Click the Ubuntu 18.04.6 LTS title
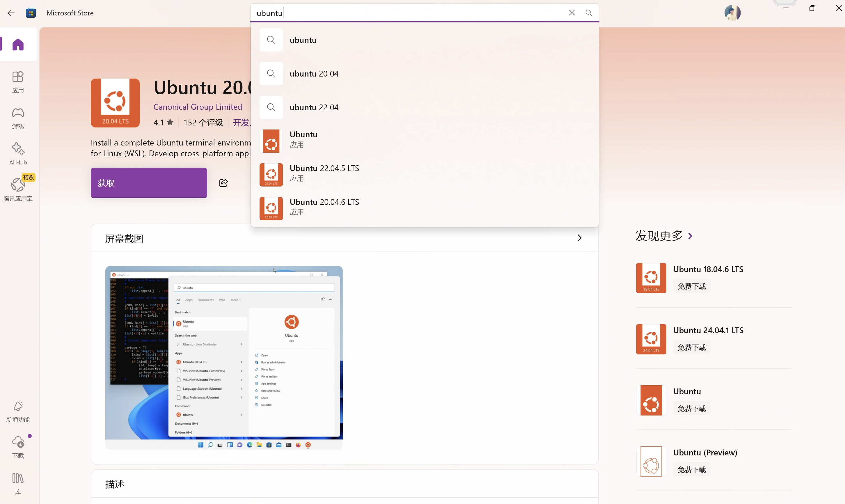Viewport: 845px width, 504px height. tap(708, 269)
